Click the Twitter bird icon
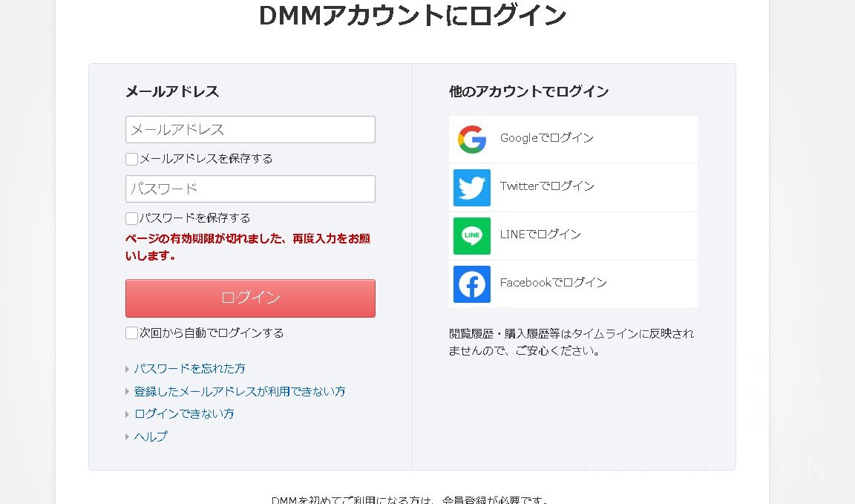 (472, 188)
